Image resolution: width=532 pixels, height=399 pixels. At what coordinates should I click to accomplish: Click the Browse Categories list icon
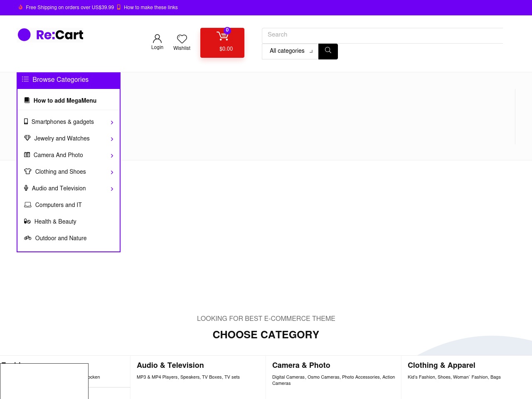(x=25, y=79)
